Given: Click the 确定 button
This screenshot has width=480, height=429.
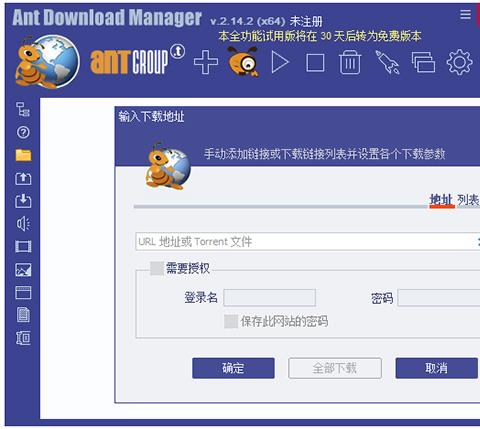Looking at the screenshot, I should click(x=233, y=368).
